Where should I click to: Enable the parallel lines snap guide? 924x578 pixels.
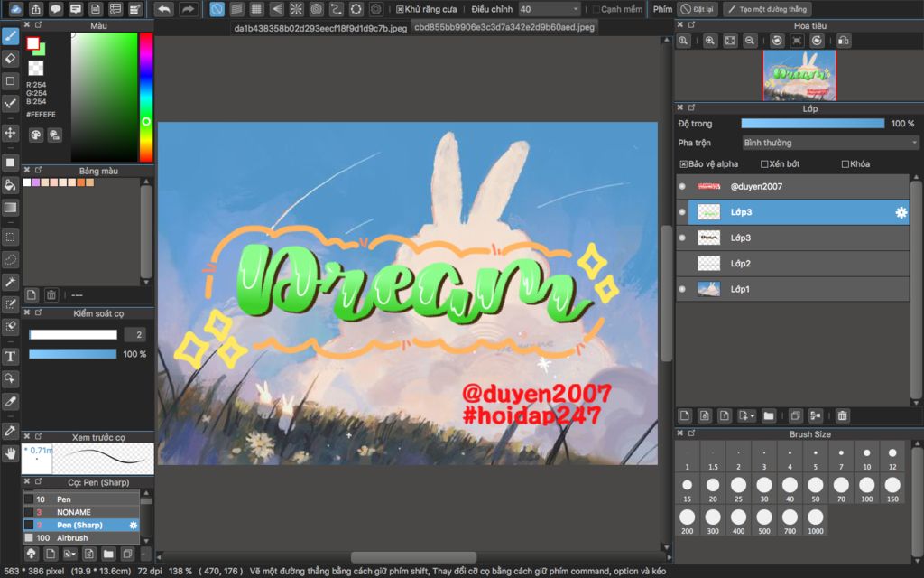pyautogui.click(x=236, y=9)
